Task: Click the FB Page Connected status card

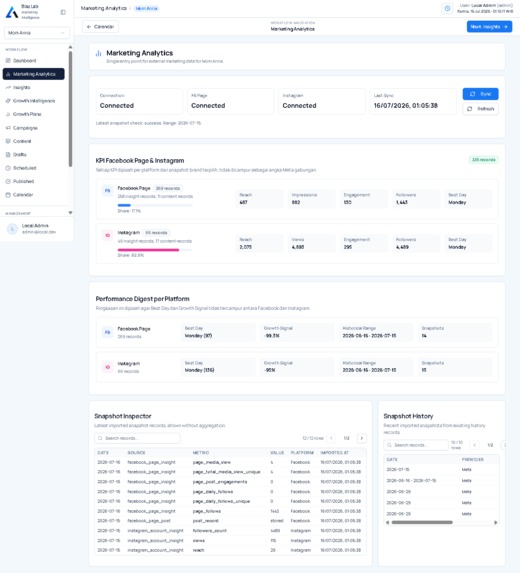Action: tap(231, 101)
